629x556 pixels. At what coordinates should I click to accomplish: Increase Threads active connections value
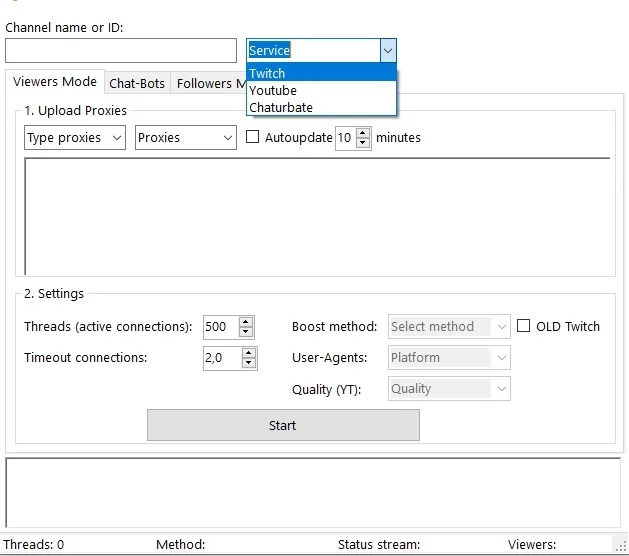246,322
